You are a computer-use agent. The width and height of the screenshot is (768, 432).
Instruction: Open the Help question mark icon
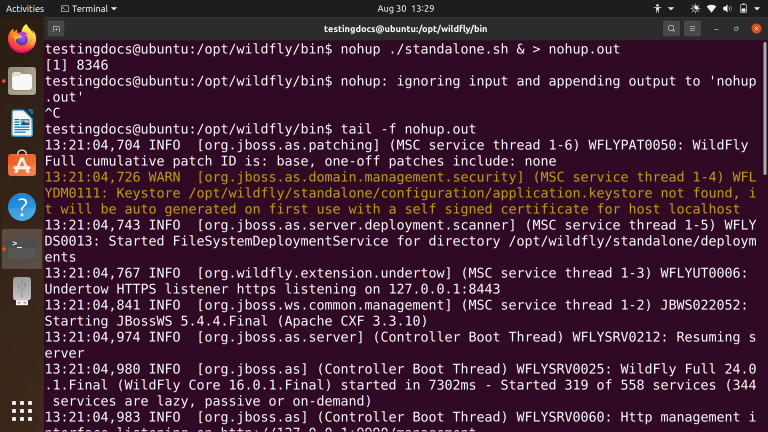click(x=21, y=206)
